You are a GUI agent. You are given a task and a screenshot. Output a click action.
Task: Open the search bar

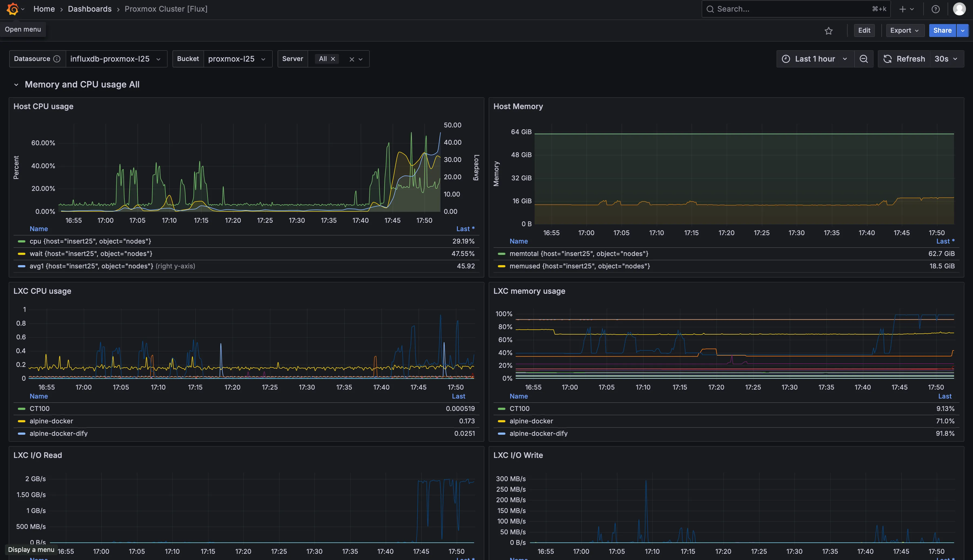[x=795, y=8]
